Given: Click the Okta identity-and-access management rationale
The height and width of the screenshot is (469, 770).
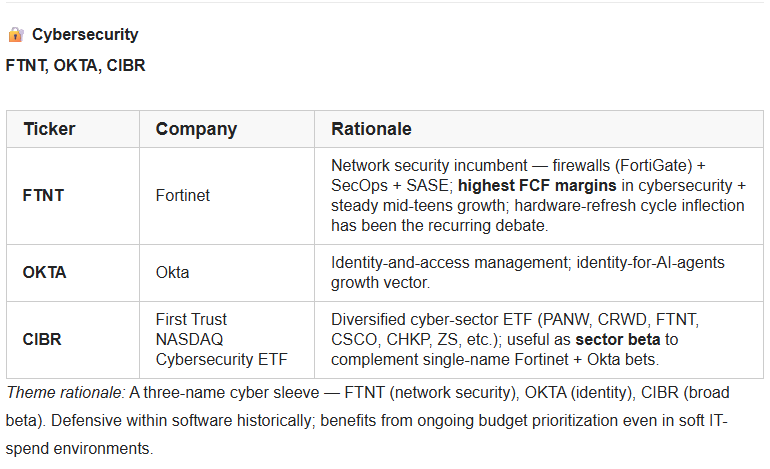Looking at the screenshot, I should pos(528,273).
